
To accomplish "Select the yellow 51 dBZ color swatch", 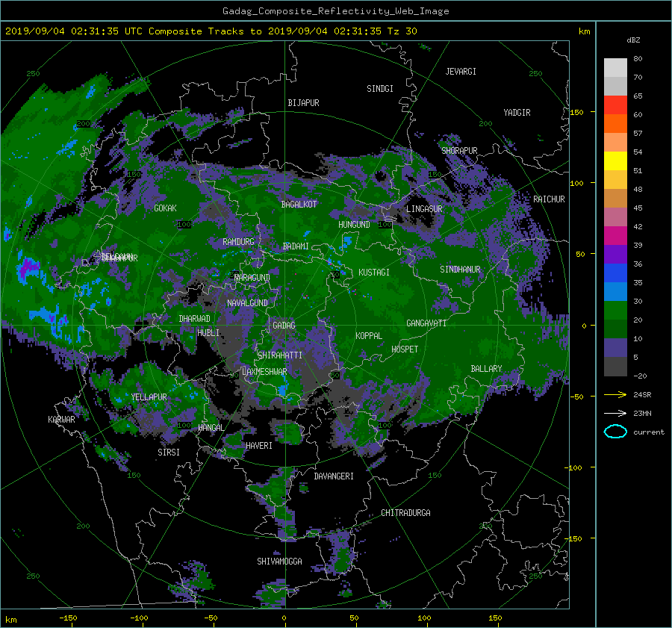I will (x=615, y=161).
